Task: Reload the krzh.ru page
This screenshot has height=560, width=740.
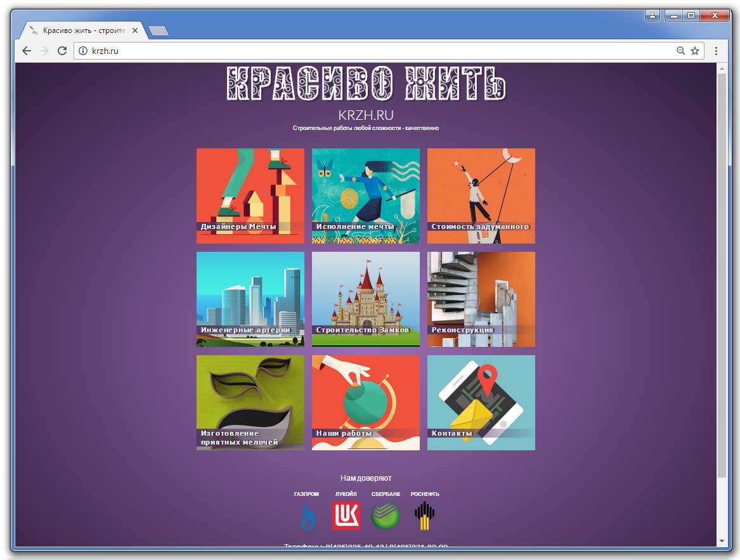Action: coord(62,51)
